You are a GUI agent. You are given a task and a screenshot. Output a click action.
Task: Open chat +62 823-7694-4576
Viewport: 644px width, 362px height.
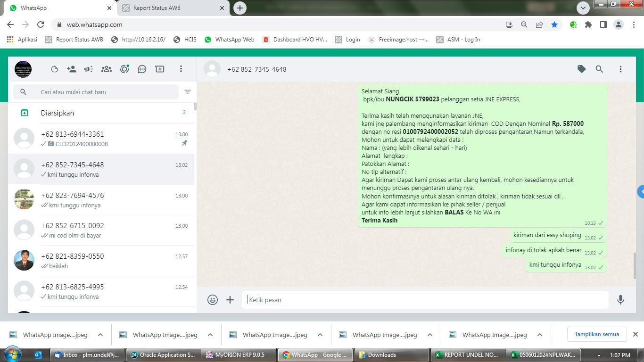101,200
